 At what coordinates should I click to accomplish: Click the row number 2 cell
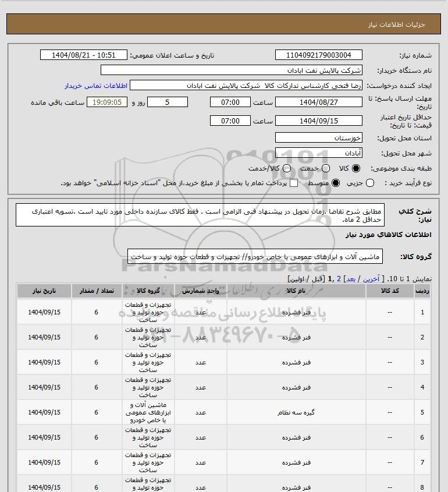pyautogui.click(x=422, y=337)
